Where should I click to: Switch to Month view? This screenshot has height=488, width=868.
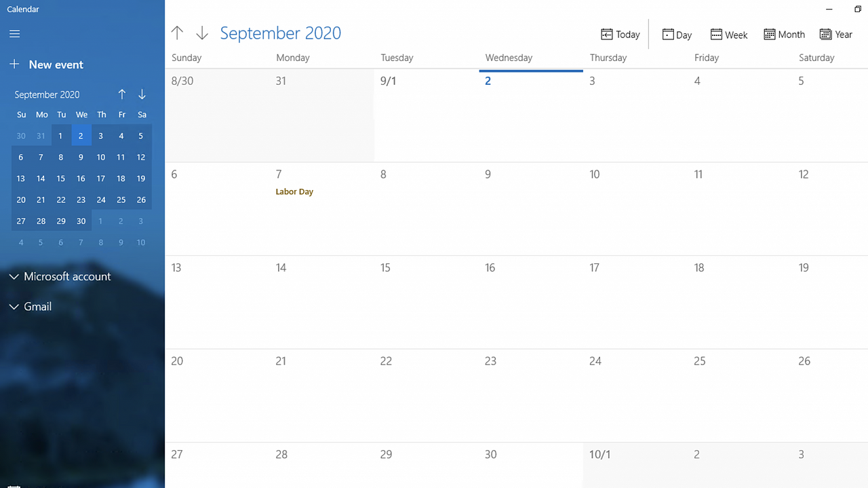click(784, 35)
